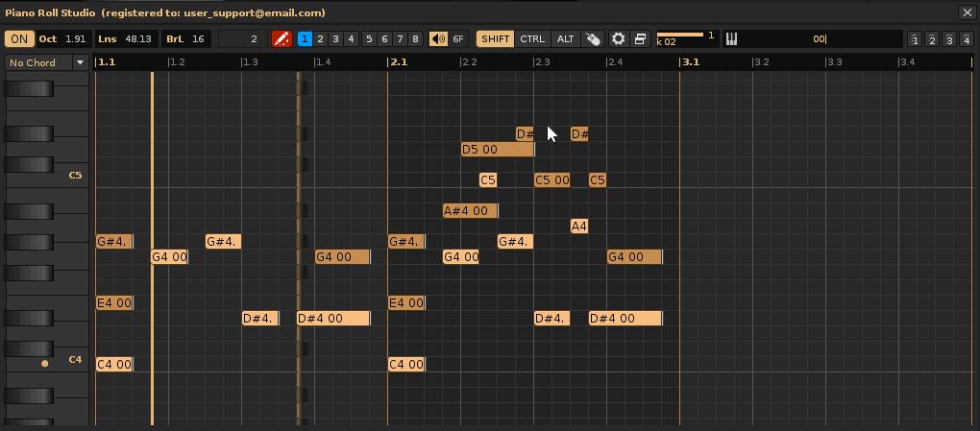This screenshot has height=431, width=980.
Task: Click the speaker audition icon
Action: point(438,39)
